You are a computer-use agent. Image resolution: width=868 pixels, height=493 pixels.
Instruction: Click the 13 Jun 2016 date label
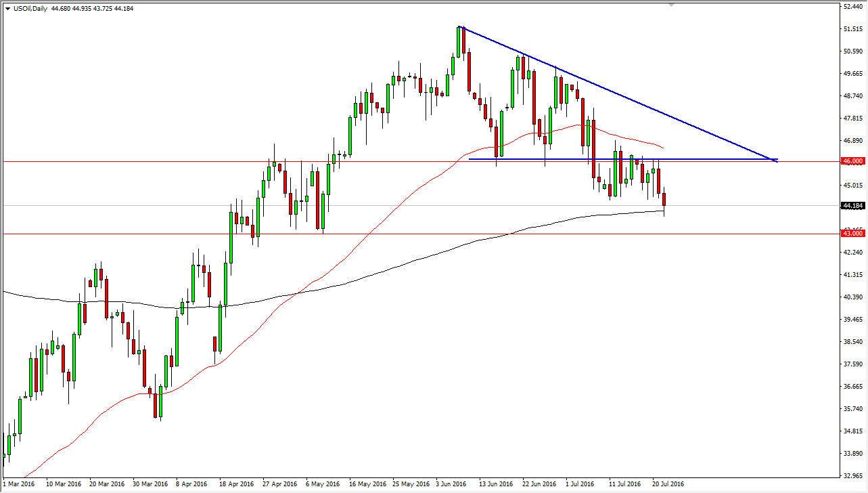pyautogui.click(x=495, y=484)
